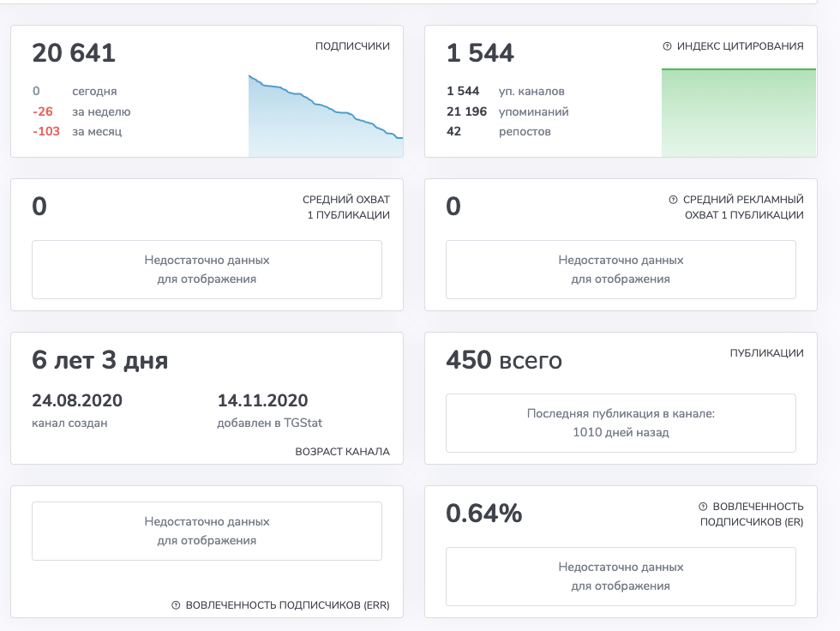Click Последняя публикация в канале box
840x631 pixels.
pyautogui.click(x=621, y=424)
